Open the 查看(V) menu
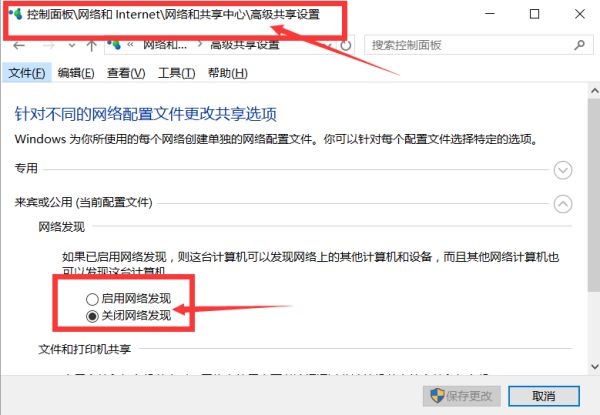600x415 pixels. pos(126,73)
